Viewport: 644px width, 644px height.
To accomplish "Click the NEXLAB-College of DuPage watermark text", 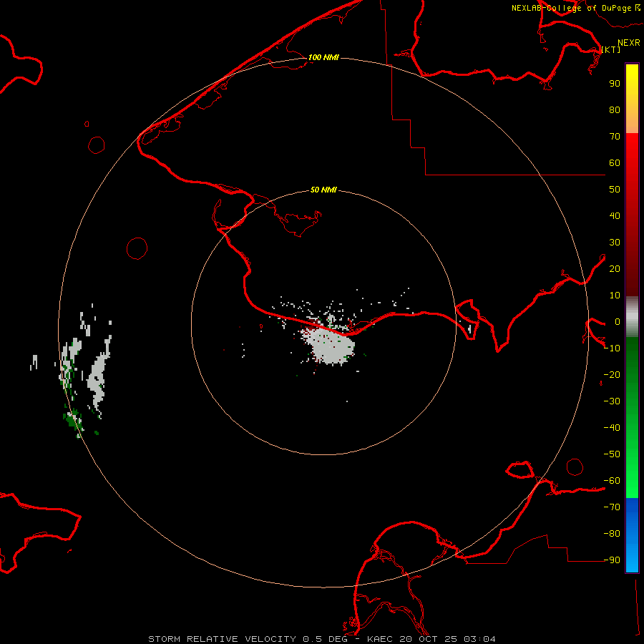I will (x=576, y=8).
